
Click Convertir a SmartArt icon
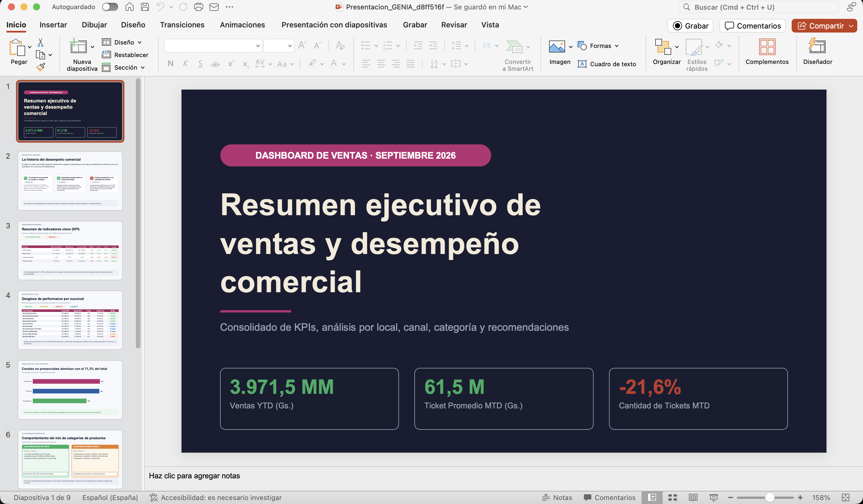point(514,47)
